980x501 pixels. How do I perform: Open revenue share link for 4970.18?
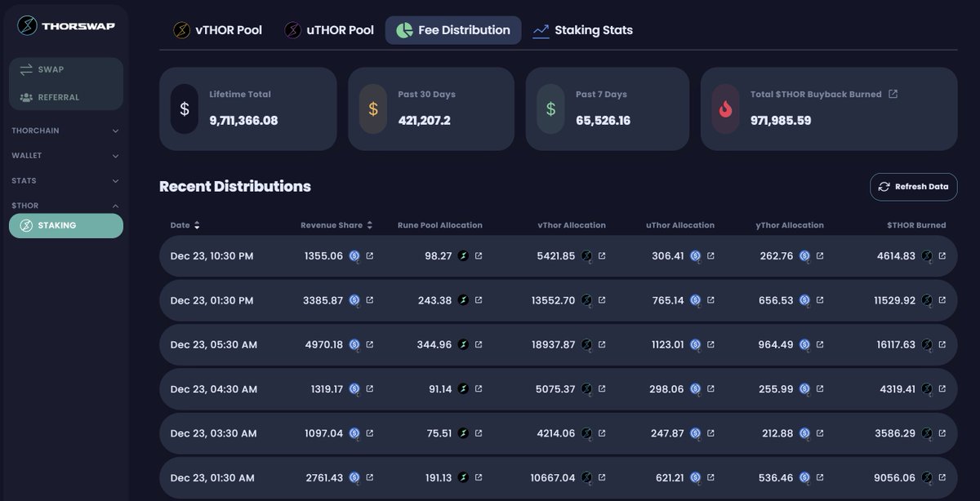(370, 344)
